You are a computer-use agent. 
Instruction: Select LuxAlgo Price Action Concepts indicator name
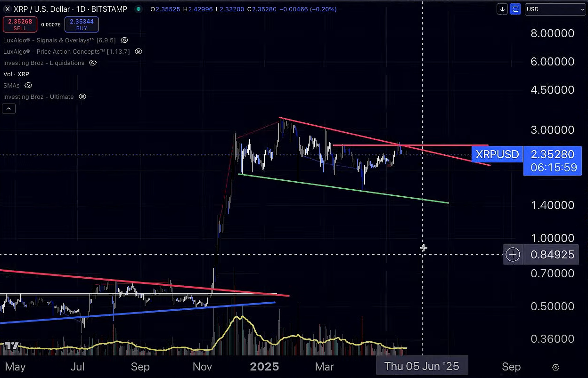[x=66, y=52]
